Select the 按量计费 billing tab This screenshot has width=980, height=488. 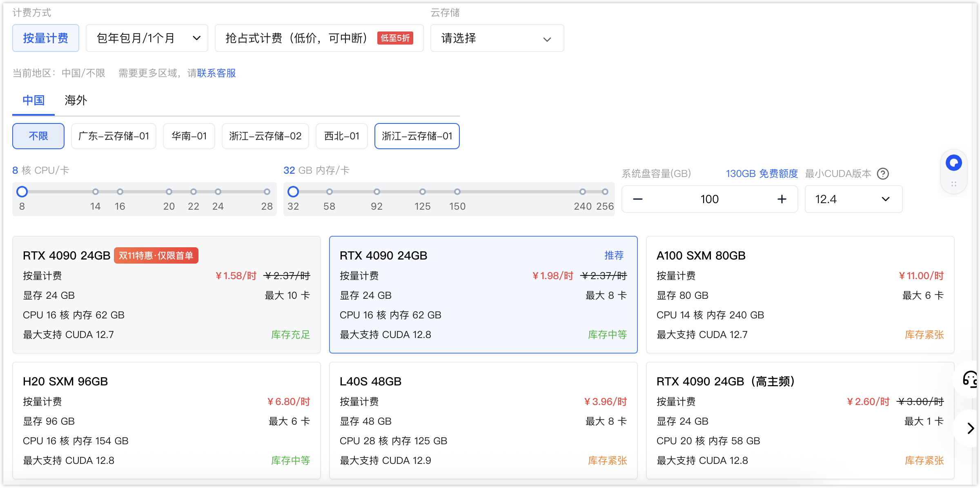(x=45, y=38)
